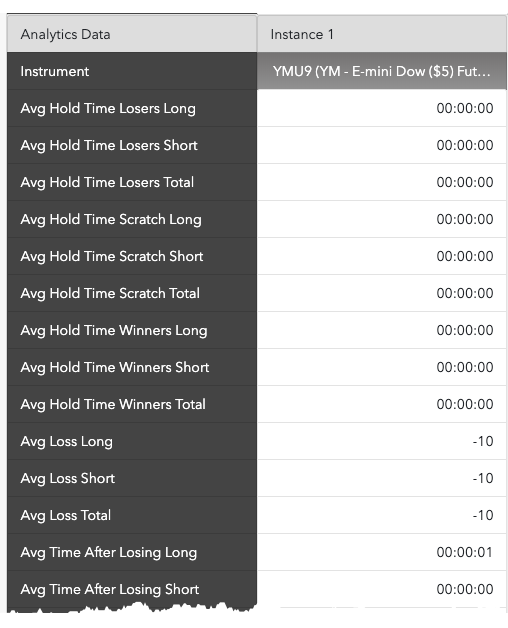Select the Avg Loss Long value -10

(483, 441)
